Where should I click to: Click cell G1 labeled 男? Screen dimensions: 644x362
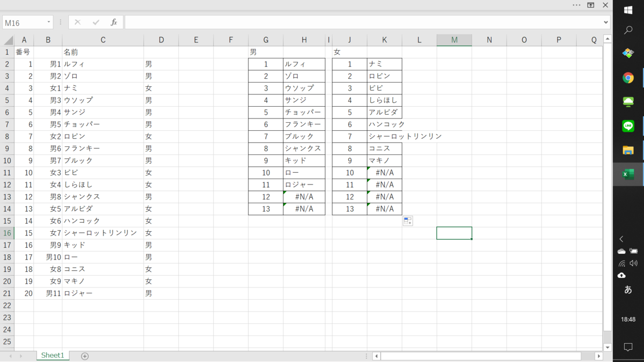(266, 52)
